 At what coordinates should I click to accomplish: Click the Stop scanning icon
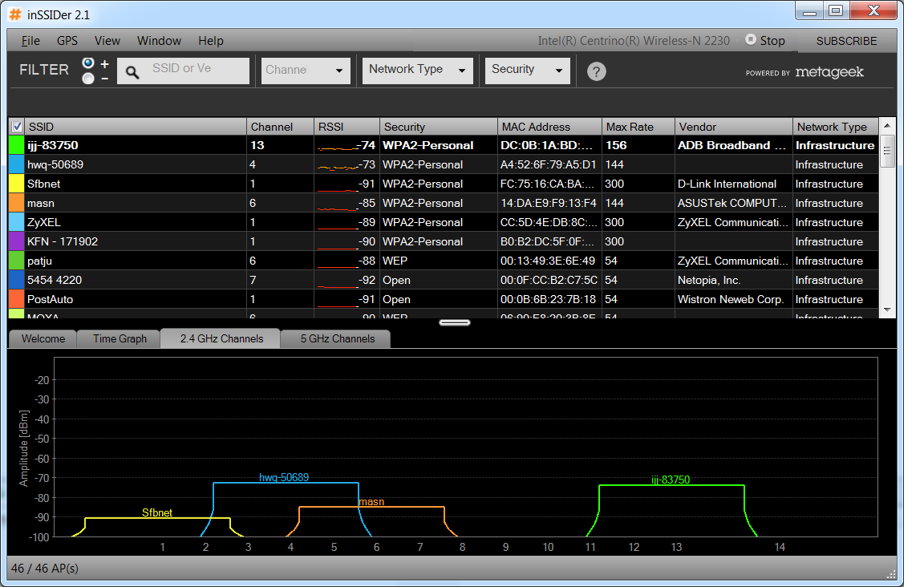click(x=750, y=39)
